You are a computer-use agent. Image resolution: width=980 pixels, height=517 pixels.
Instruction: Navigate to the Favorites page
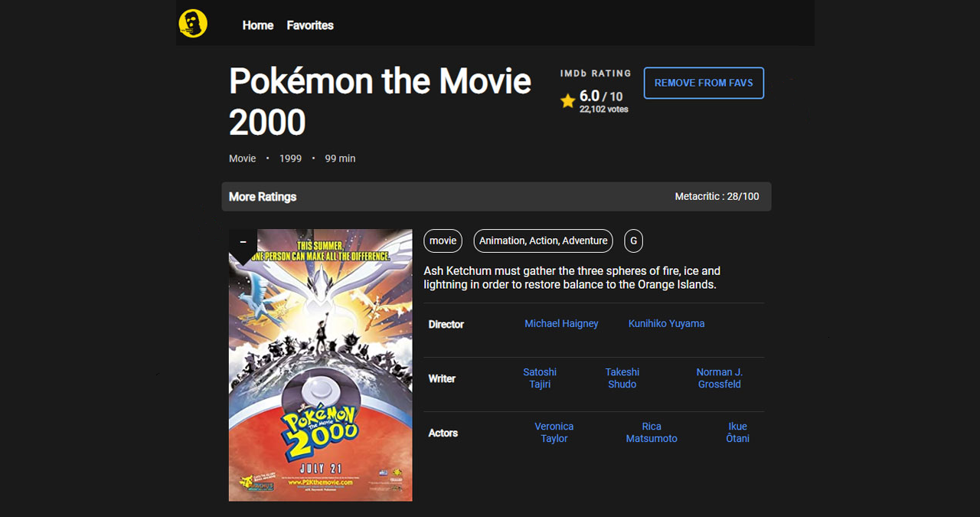[x=309, y=25]
